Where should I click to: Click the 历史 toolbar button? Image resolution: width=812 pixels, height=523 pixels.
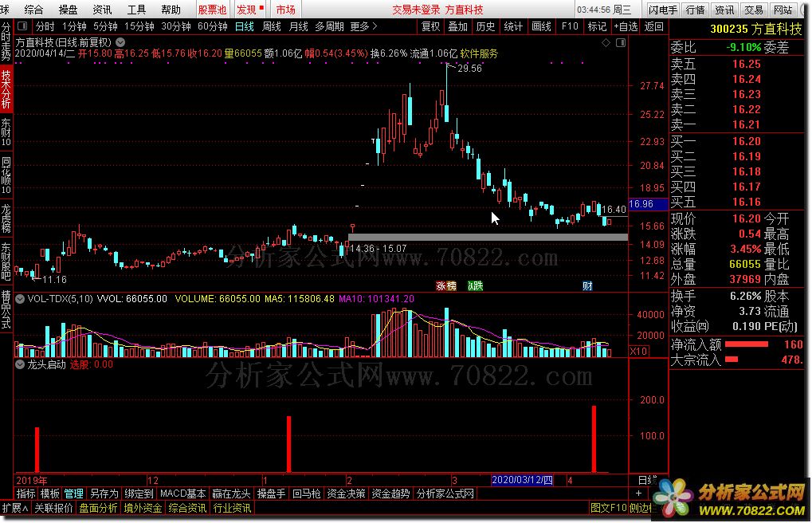pos(486,26)
